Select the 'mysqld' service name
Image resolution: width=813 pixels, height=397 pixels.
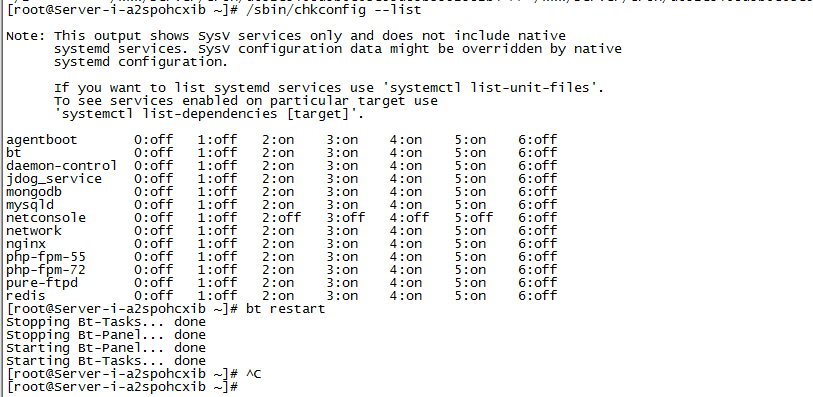click(30, 205)
